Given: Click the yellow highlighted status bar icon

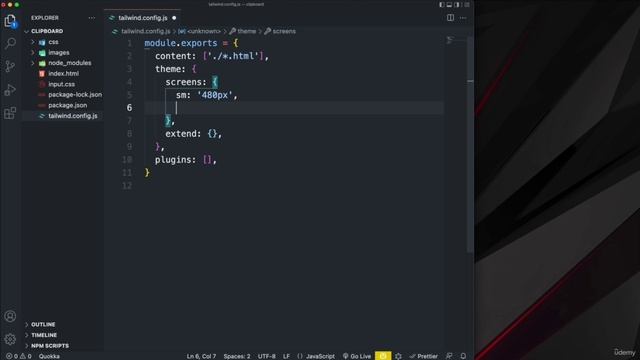Looking at the screenshot, I should pos(383,356).
